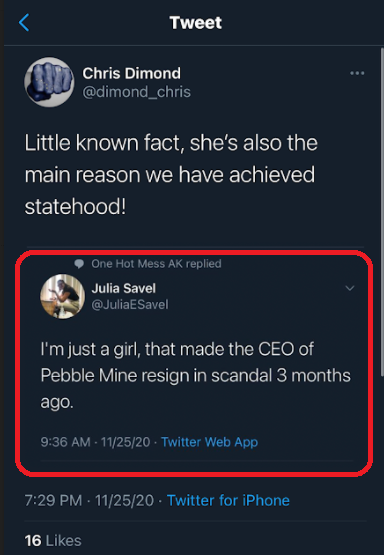Click the Julia Savel display name
384x555 pixels.
[124, 288]
